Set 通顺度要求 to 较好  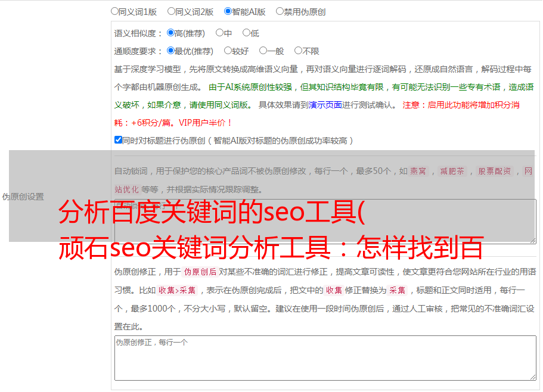(228, 51)
